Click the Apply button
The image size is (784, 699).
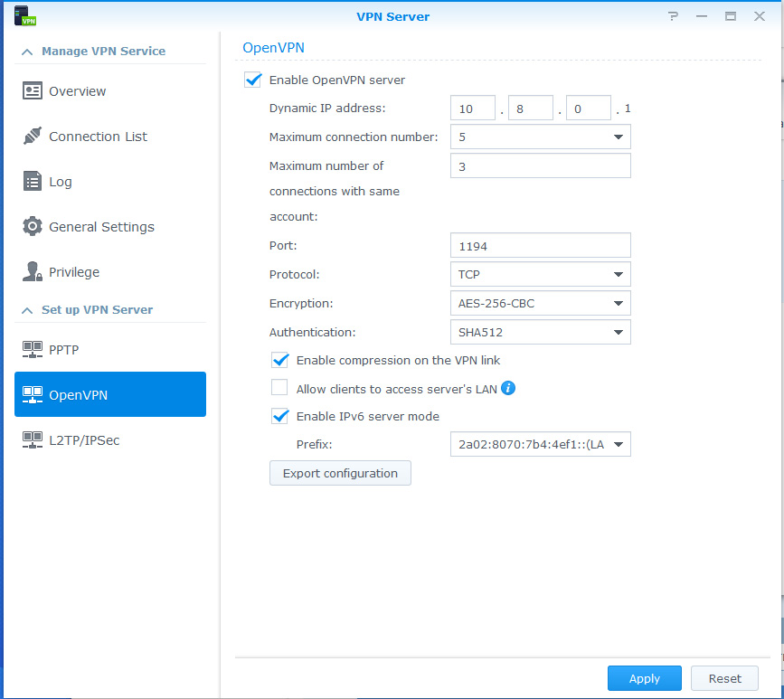tap(645, 678)
